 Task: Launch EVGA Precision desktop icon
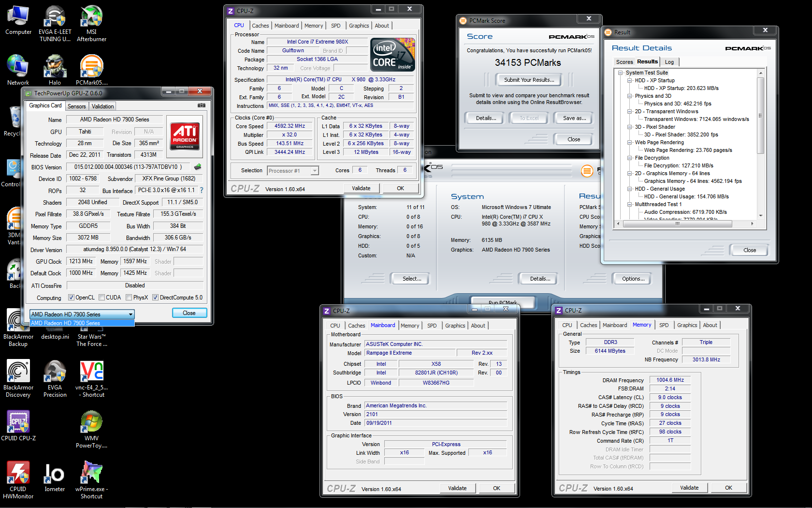pyautogui.click(x=55, y=378)
